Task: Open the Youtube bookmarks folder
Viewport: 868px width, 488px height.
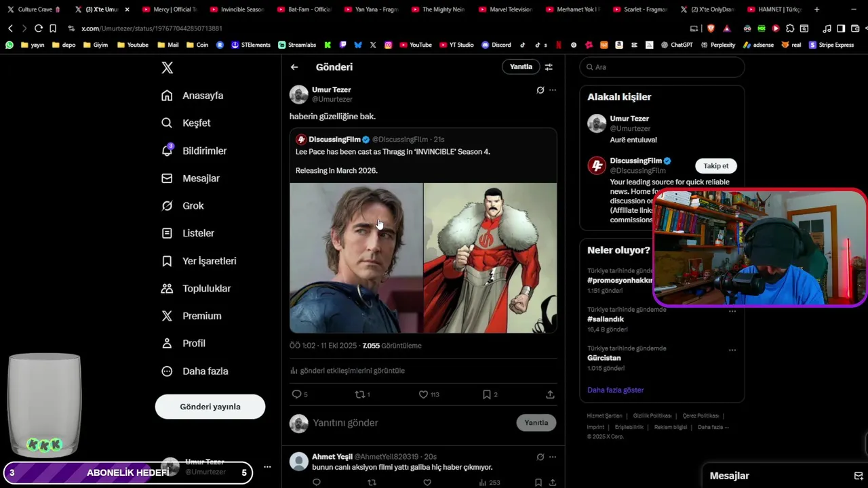Action: point(133,45)
